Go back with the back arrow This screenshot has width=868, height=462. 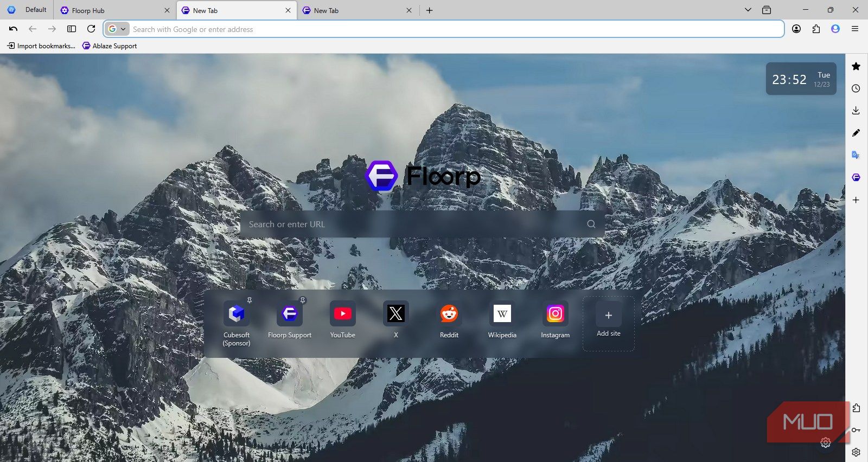pos(33,29)
